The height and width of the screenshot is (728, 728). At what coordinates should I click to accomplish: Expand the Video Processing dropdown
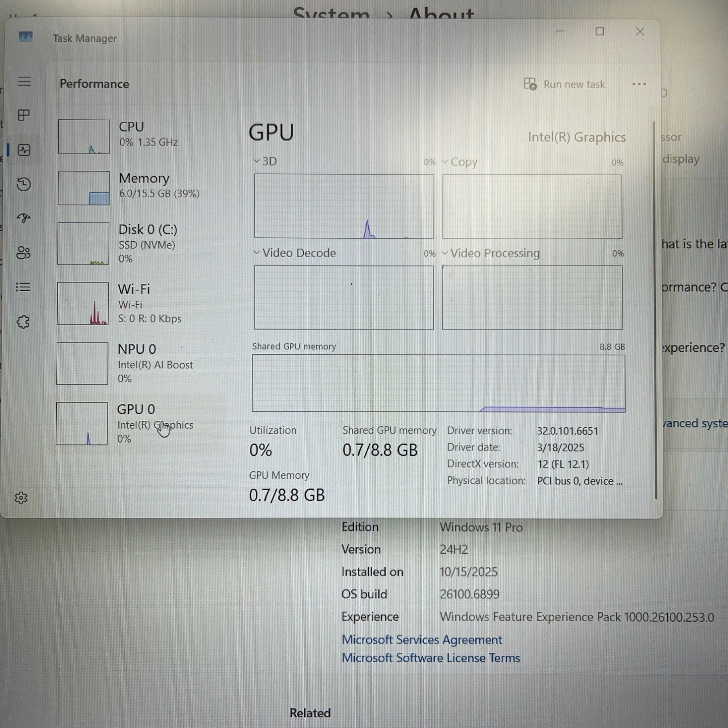(445, 253)
